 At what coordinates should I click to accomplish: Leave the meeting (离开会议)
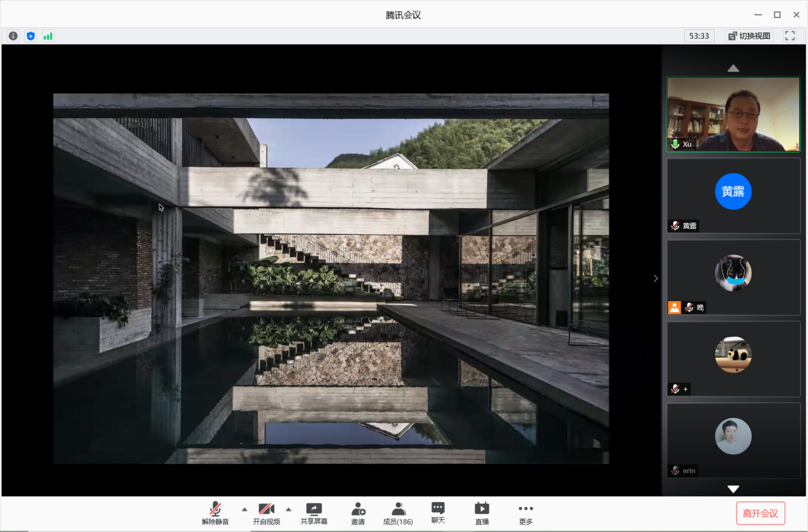pyautogui.click(x=760, y=513)
